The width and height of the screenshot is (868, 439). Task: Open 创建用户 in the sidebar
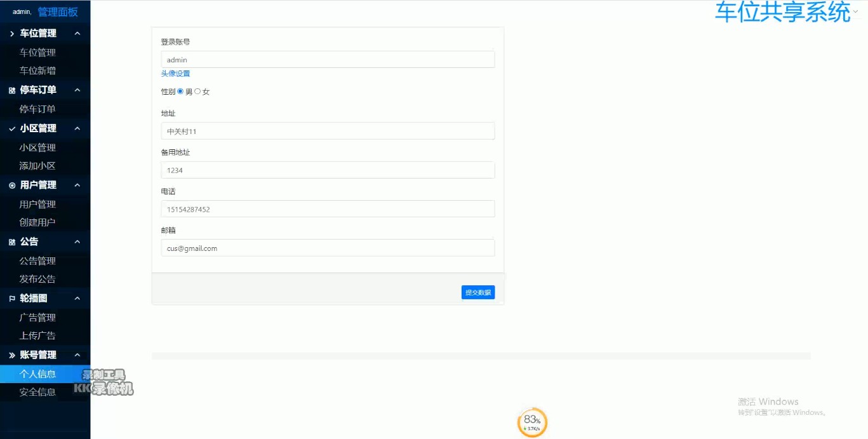(x=37, y=222)
